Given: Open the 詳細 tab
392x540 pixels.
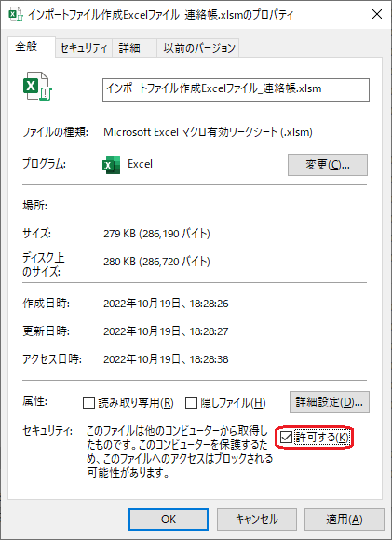Looking at the screenshot, I should pos(134,47).
